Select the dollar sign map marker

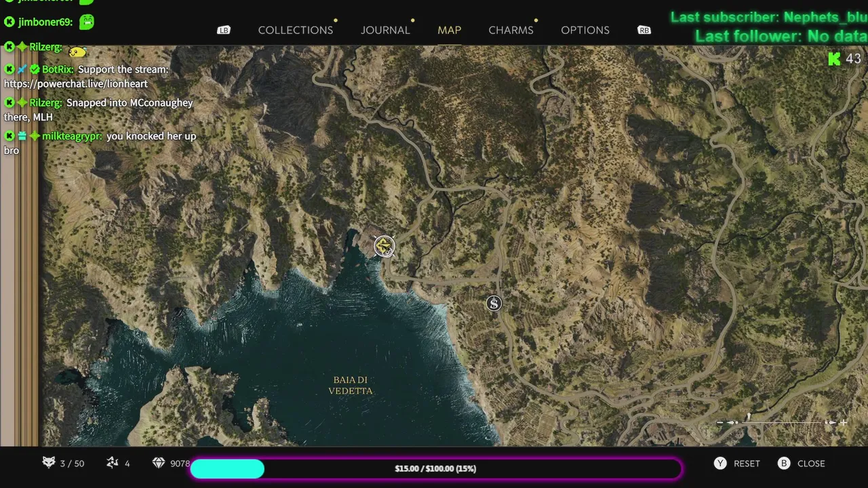494,304
